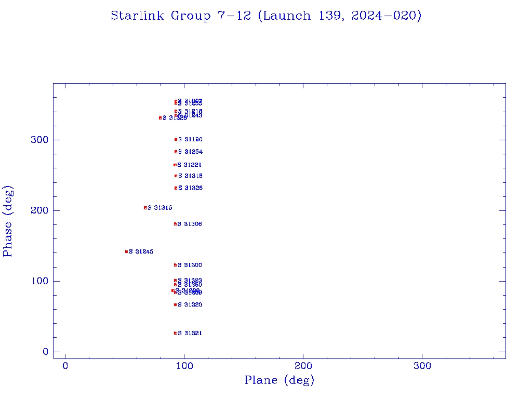
Task: Click the red data marker beside S 31245
Action: pyautogui.click(x=127, y=252)
